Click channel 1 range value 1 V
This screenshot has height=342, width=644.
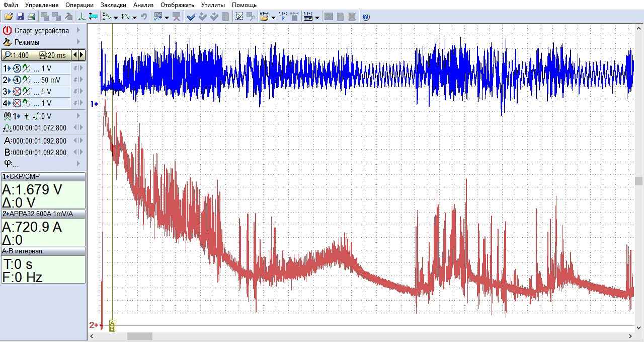(x=46, y=68)
